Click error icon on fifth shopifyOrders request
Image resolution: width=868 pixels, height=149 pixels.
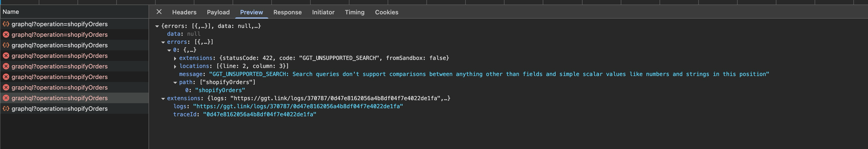6,66
